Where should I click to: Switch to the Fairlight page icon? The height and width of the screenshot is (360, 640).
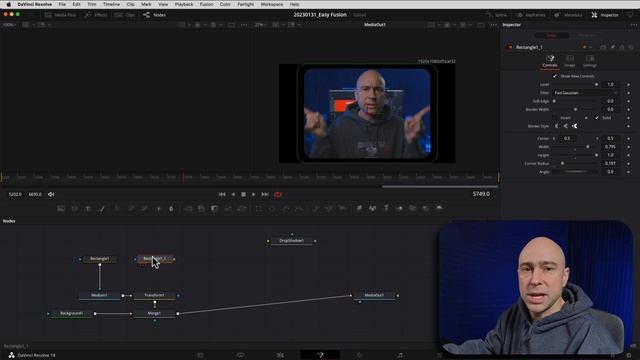(x=400, y=355)
